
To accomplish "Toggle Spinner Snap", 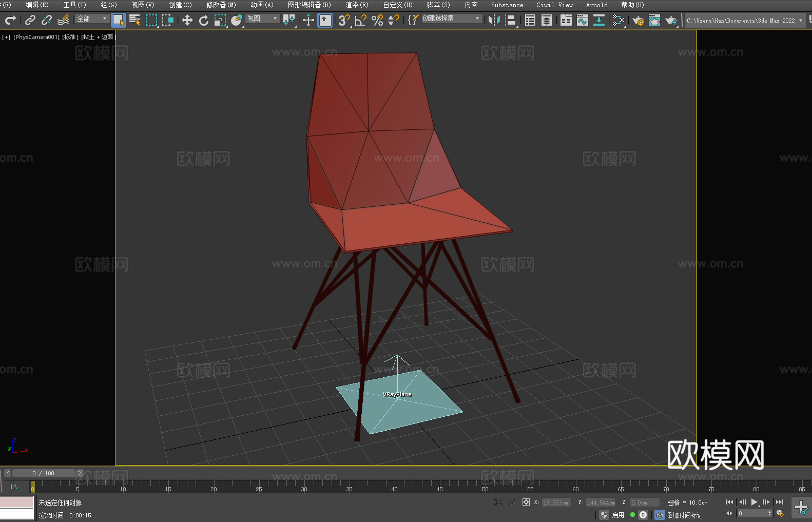I will pyautogui.click(x=394, y=20).
